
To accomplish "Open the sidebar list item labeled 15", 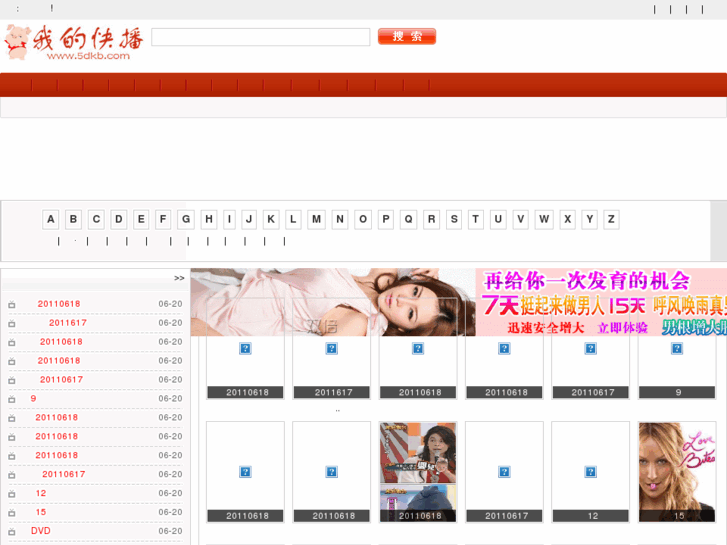I will pos(41,512).
